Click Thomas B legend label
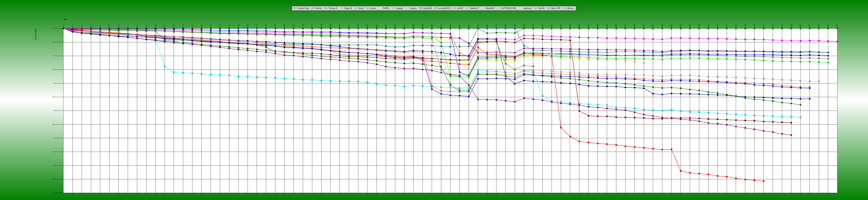The image size is (868, 200). tap(333, 8)
